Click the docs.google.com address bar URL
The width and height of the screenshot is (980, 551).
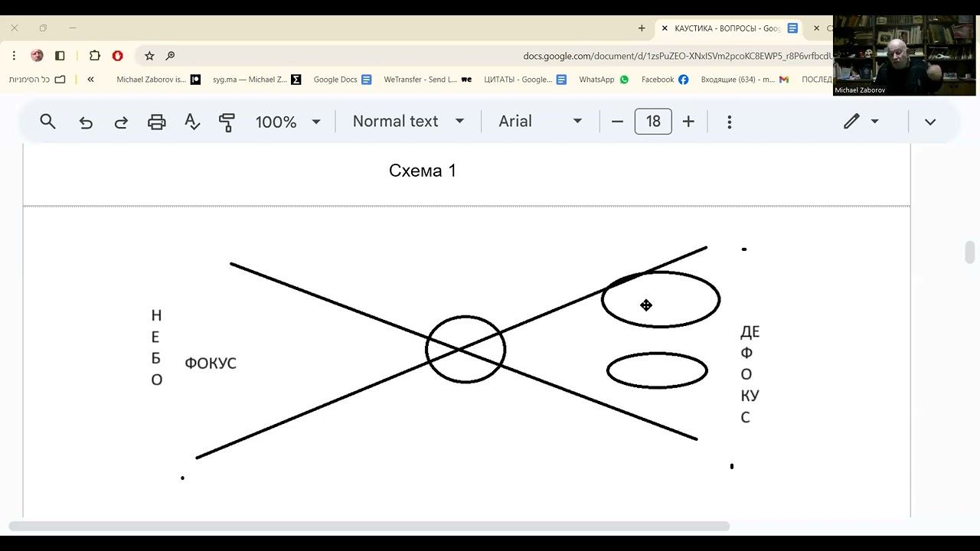tap(677, 56)
